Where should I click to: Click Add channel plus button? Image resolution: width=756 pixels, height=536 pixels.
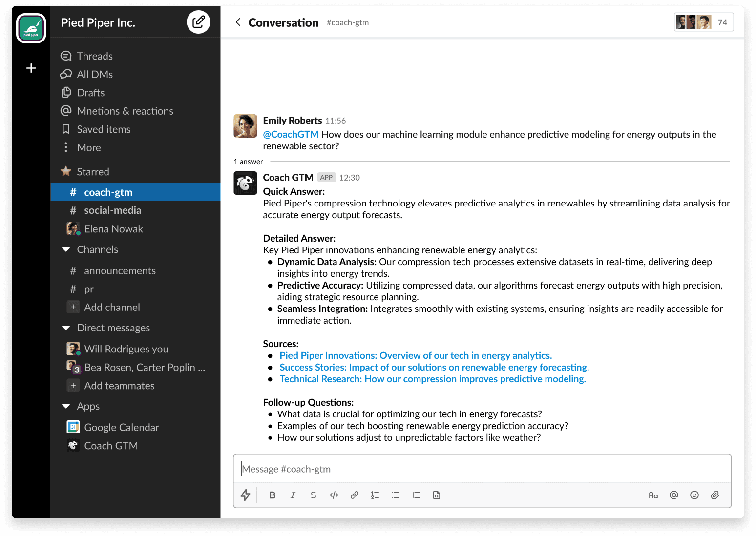[x=73, y=307]
